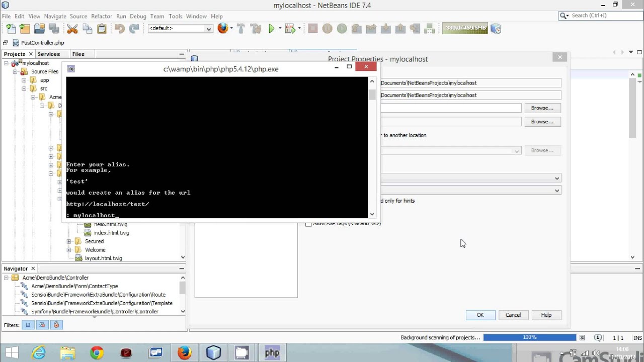Close the Navigator panel tab
Image resolution: width=644 pixels, height=362 pixels.
(x=33, y=269)
